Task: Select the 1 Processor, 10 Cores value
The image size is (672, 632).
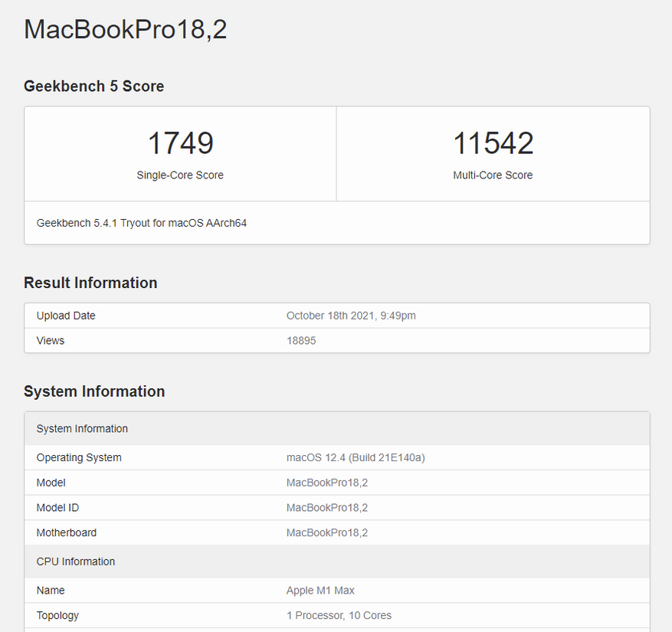Action: (339, 615)
